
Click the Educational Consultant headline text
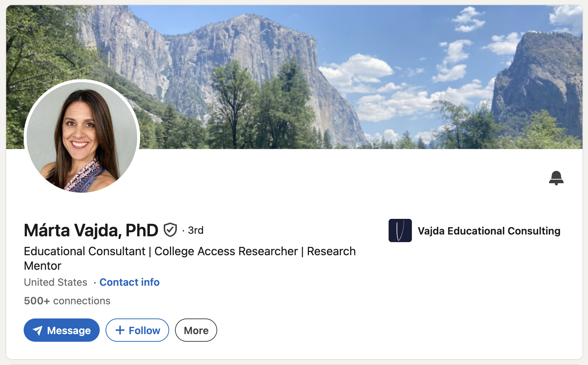[84, 251]
